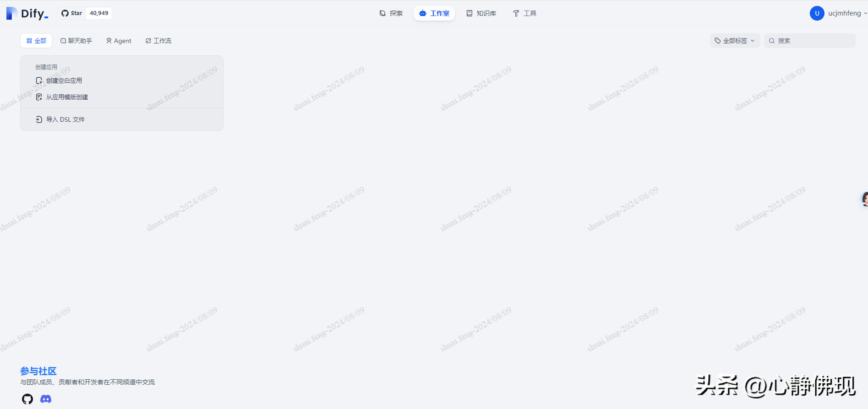
Task: Expand the 全部标签 tag filter dropdown
Action: (x=735, y=41)
